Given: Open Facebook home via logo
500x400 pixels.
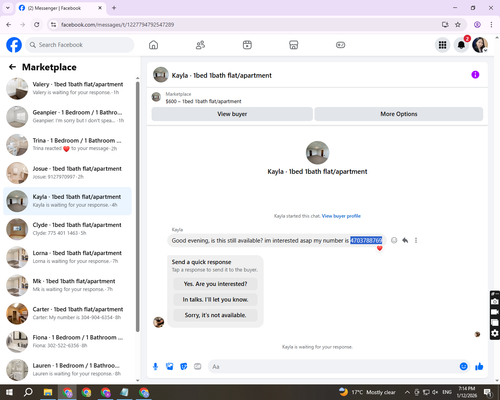Looking at the screenshot, I should [14, 45].
